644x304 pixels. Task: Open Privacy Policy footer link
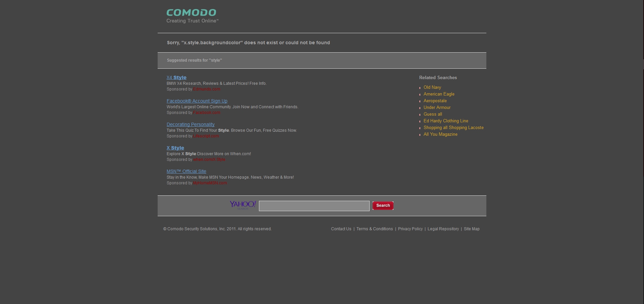(x=410, y=229)
